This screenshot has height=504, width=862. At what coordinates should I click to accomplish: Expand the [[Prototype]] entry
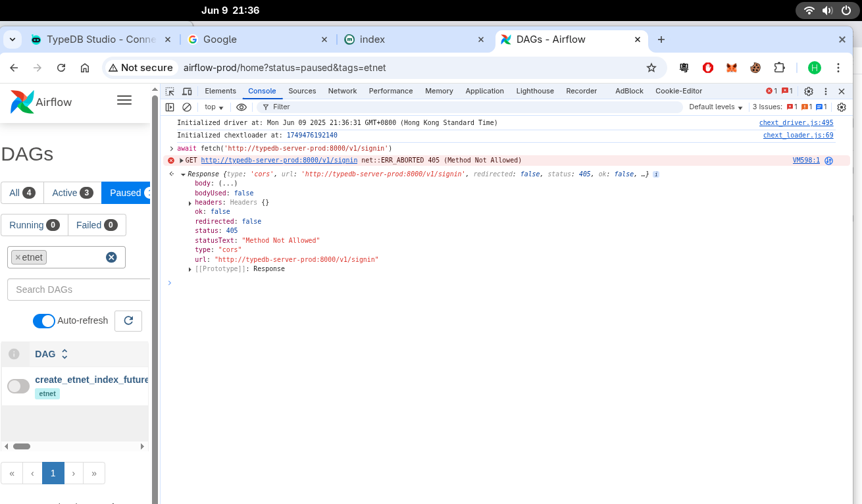190,269
